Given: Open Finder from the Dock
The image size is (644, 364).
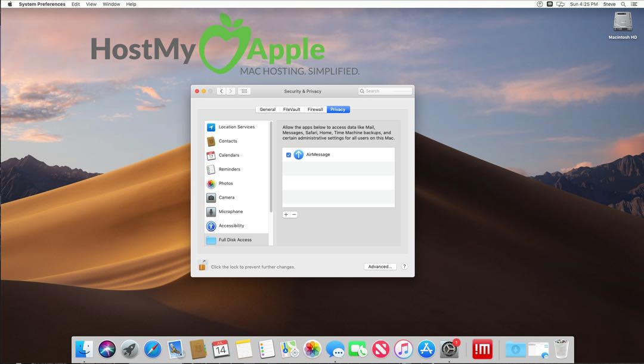Looking at the screenshot, I should click(x=84, y=349).
